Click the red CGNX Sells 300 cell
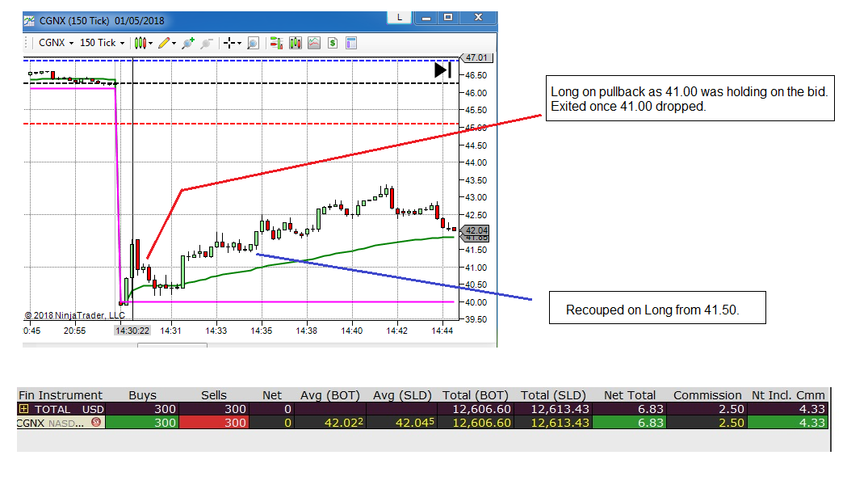The image size is (868, 489). click(x=213, y=423)
